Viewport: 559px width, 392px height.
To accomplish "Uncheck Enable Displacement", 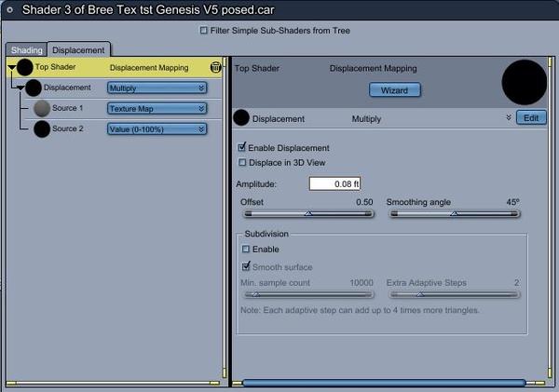I will tap(241, 147).
